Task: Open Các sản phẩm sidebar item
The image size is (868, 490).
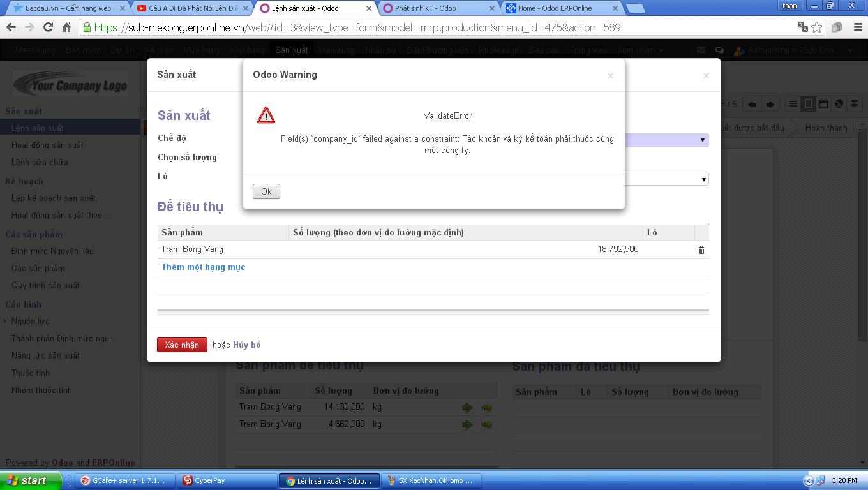Action: (38, 268)
